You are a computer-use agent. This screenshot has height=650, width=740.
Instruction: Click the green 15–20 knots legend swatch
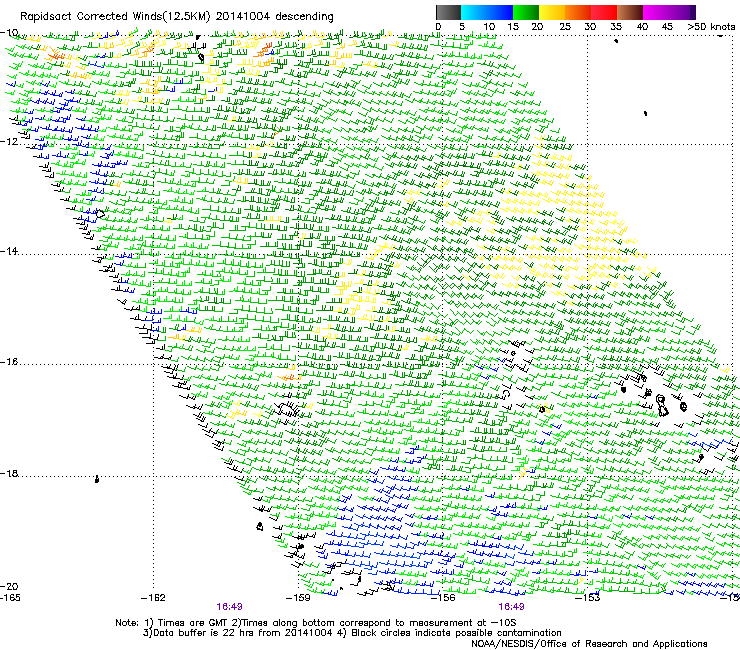526,12
